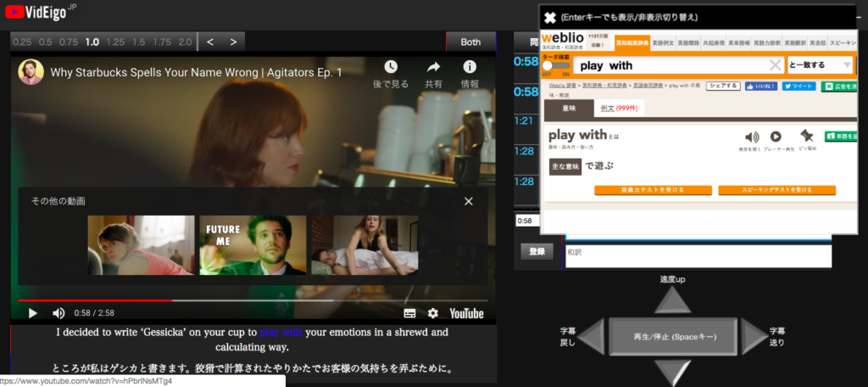Play the YouTube video
Screen dimensions: 868x387
pos(33,313)
